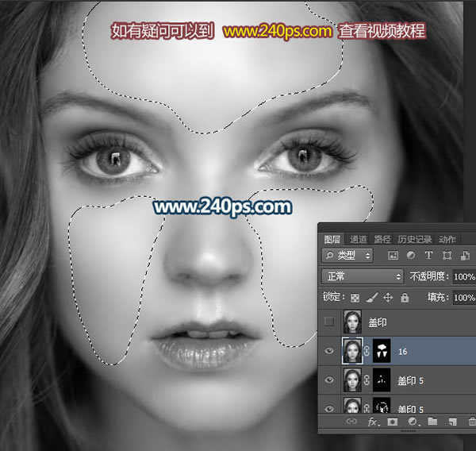Image resolution: width=476 pixels, height=451 pixels.
Task: Click the resize grip at layers panel bottom
Action: (x=409, y=431)
